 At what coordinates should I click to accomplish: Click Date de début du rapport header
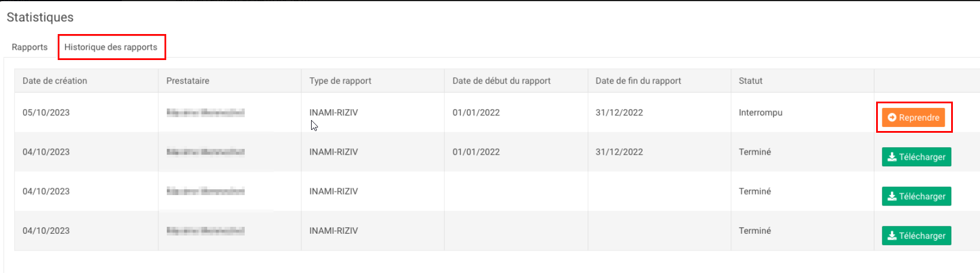[502, 81]
